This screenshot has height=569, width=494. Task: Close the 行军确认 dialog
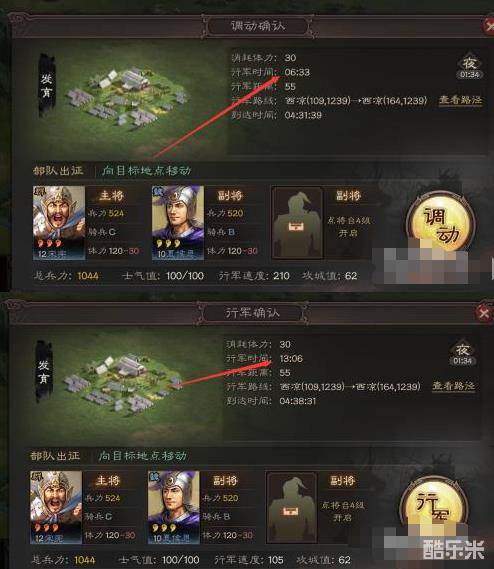click(x=483, y=313)
